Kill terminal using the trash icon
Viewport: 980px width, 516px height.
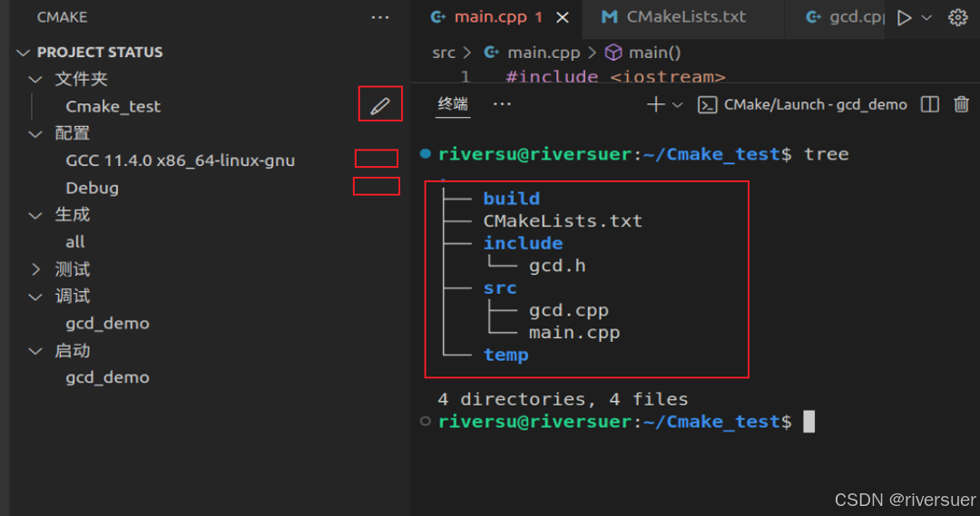(x=962, y=104)
